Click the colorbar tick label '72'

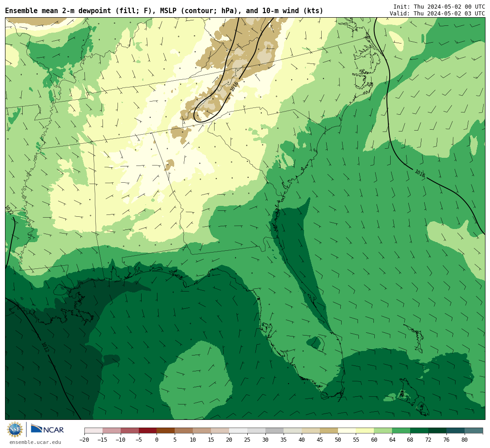[429, 440]
